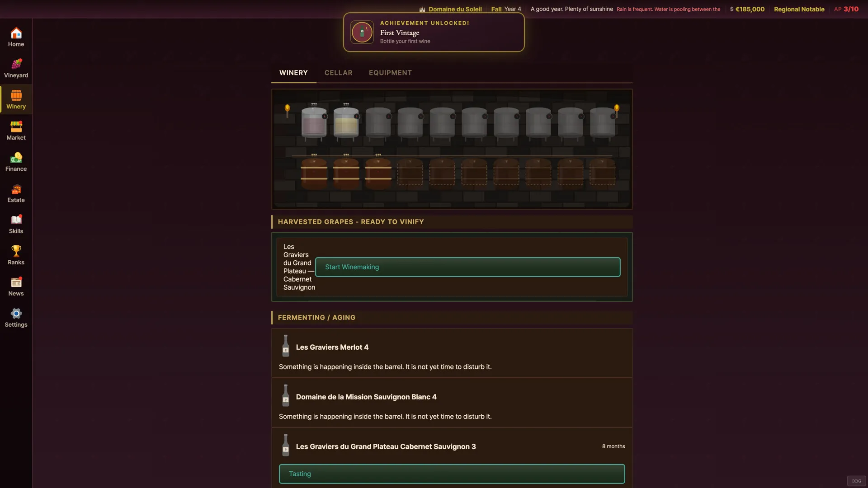Image resolution: width=868 pixels, height=488 pixels.
Task: Select the red wine fermentation tank
Action: click(314, 122)
